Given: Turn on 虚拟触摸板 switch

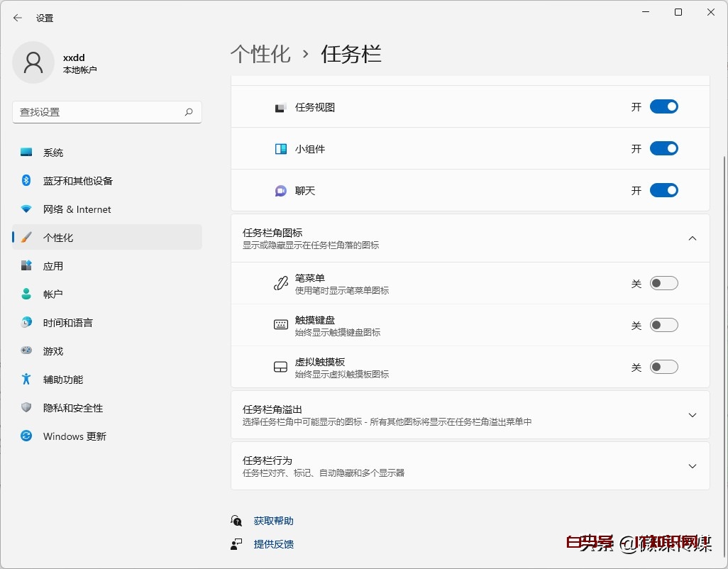Looking at the screenshot, I should coord(663,367).
